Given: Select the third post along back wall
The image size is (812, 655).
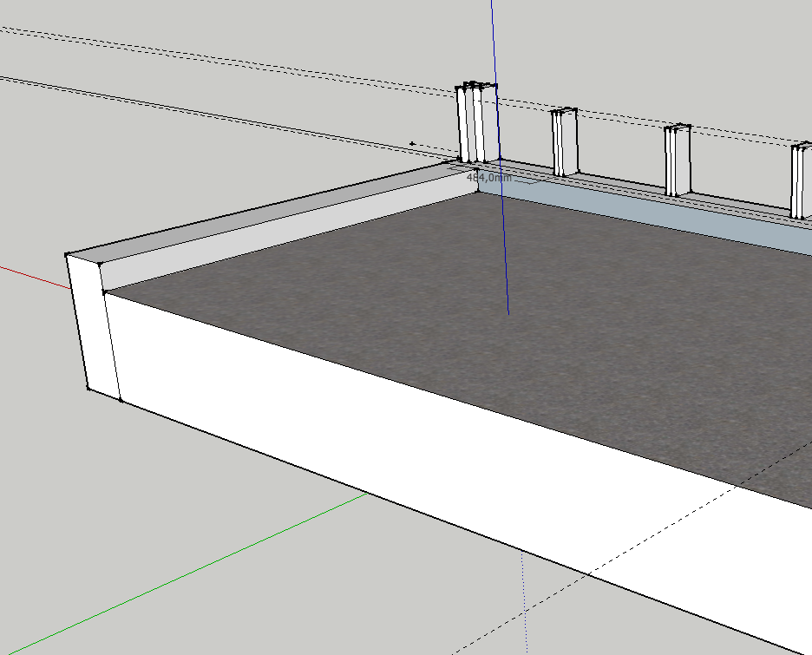Looking at the screenshot, I should click(677, 160).
